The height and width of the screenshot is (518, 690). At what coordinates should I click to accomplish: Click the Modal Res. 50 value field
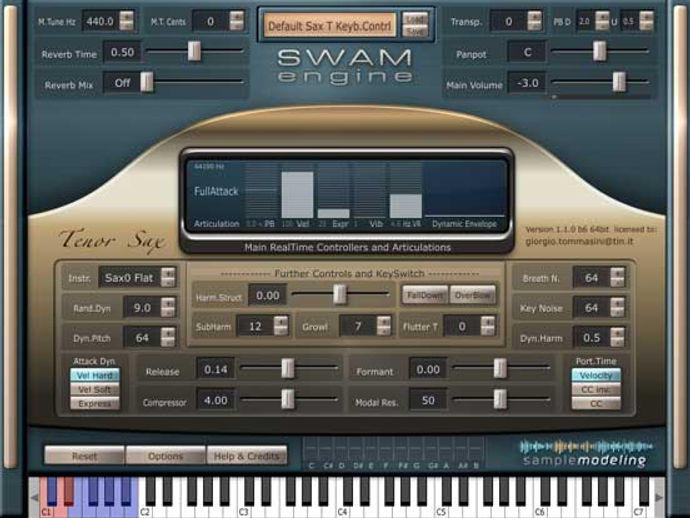click(428, 400)
